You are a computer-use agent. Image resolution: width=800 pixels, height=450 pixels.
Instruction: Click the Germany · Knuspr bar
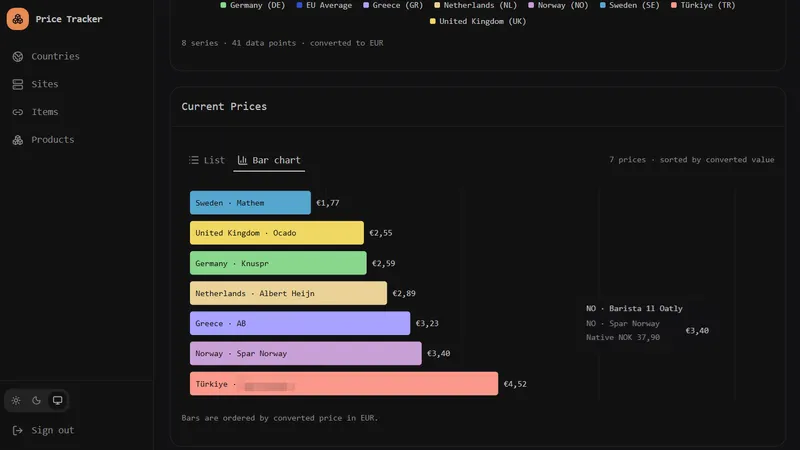[x=278, y=263]
